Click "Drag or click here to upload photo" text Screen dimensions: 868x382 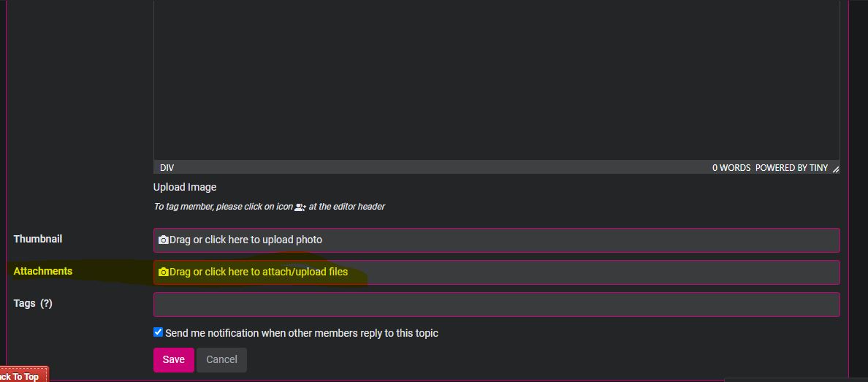[245, 240]
